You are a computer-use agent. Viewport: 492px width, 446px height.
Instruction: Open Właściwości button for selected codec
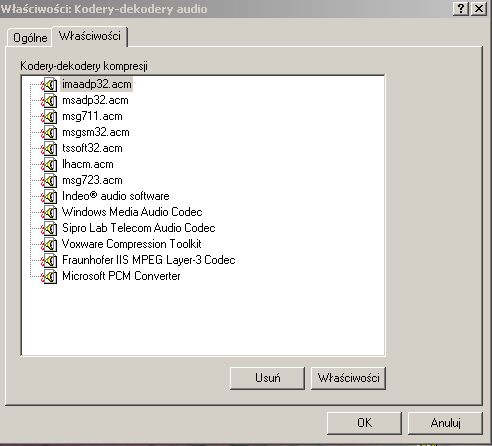click(348, 378)
